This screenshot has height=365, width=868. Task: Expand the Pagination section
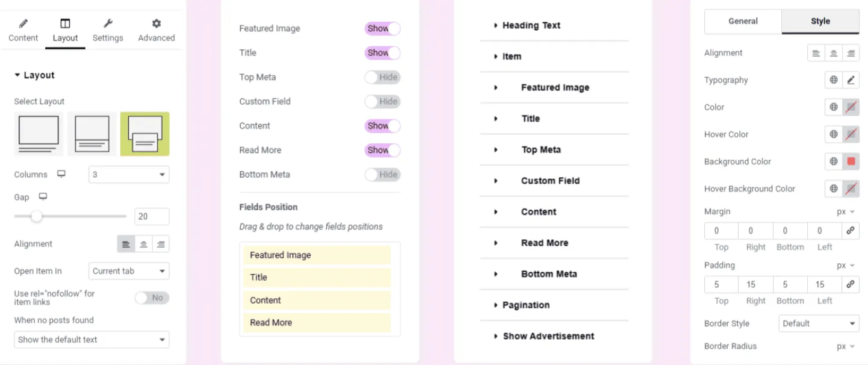pyautogui.click(x=554, y=305)
